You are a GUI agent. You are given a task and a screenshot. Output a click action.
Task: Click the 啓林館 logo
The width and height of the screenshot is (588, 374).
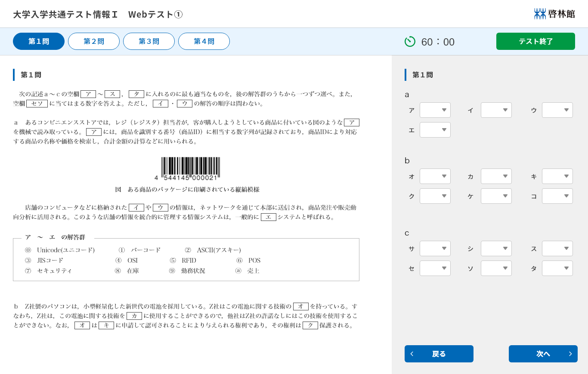pyautogui.click(x=554, y=13)
